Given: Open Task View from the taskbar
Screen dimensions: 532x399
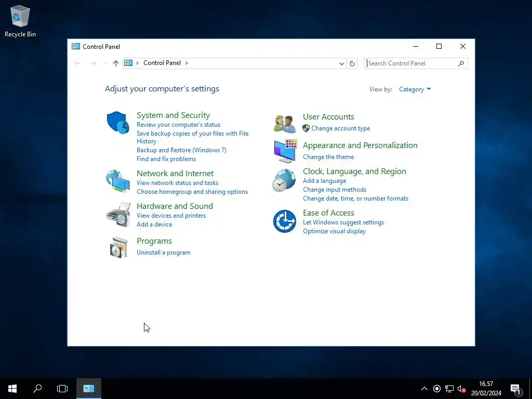Looking at the screenshot, I should [62, 389].
